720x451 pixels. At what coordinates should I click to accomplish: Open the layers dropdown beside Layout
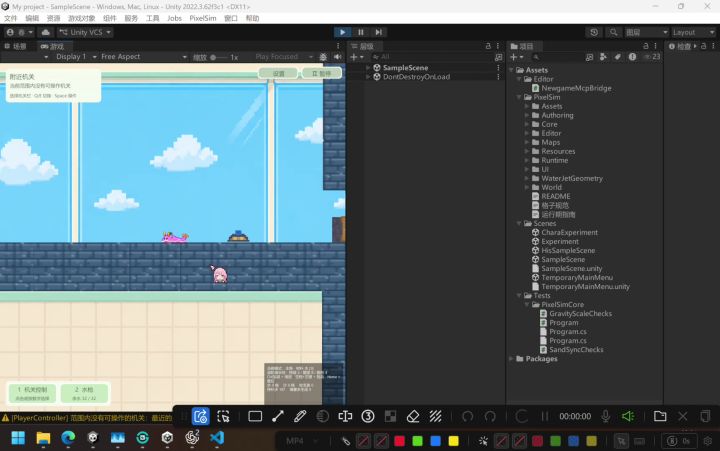coord(647,32)
